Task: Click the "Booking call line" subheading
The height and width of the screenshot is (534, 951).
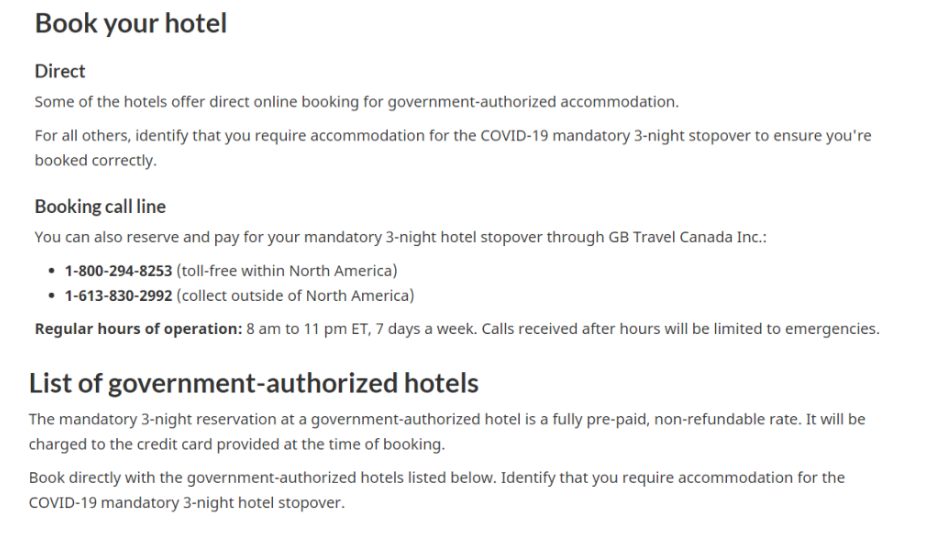Action: pos(100,207)
